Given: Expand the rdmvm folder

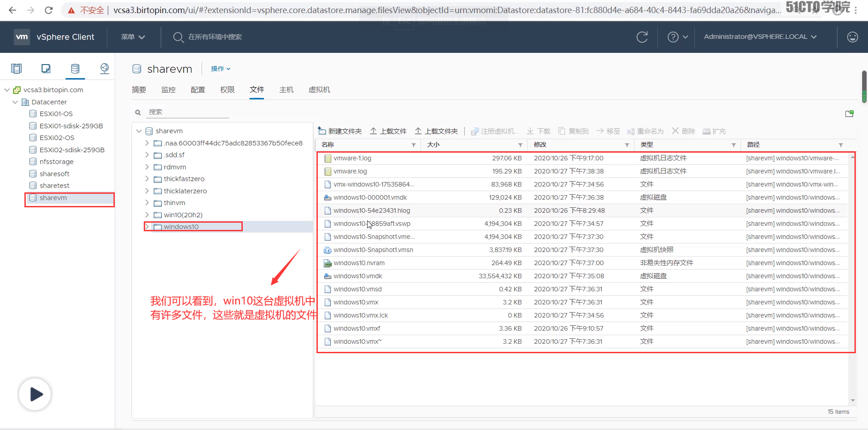Looking at the screenshot, I should coord(147,167).
